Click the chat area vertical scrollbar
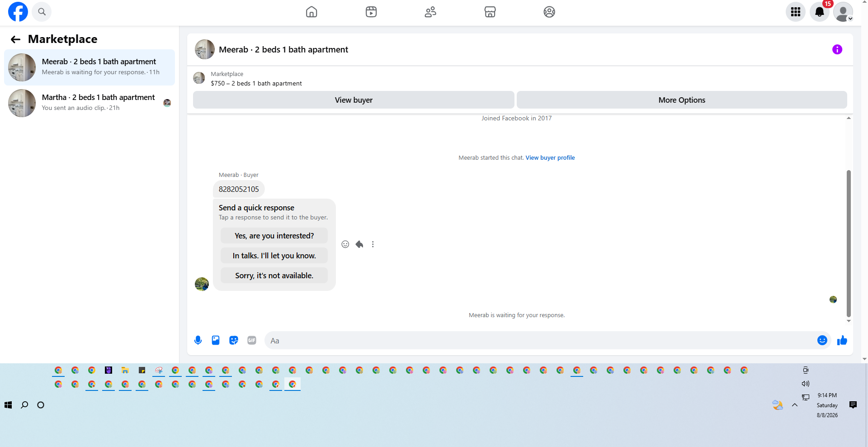Screen dimensions: 868x447 849,243
